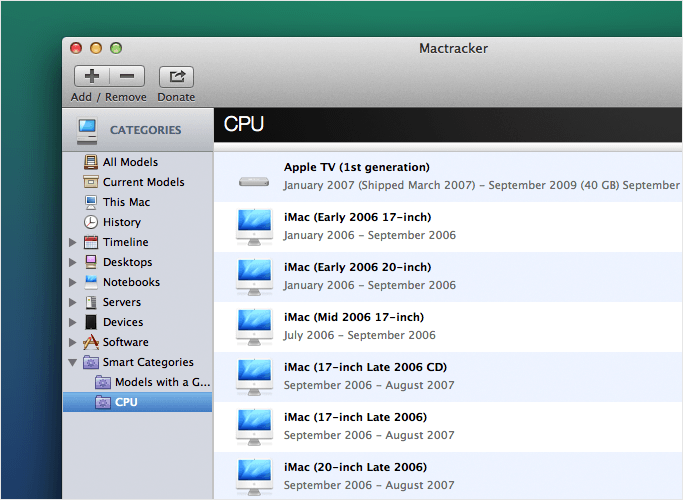
Task: Select All Models in sidebar
Action: point(130,162)
